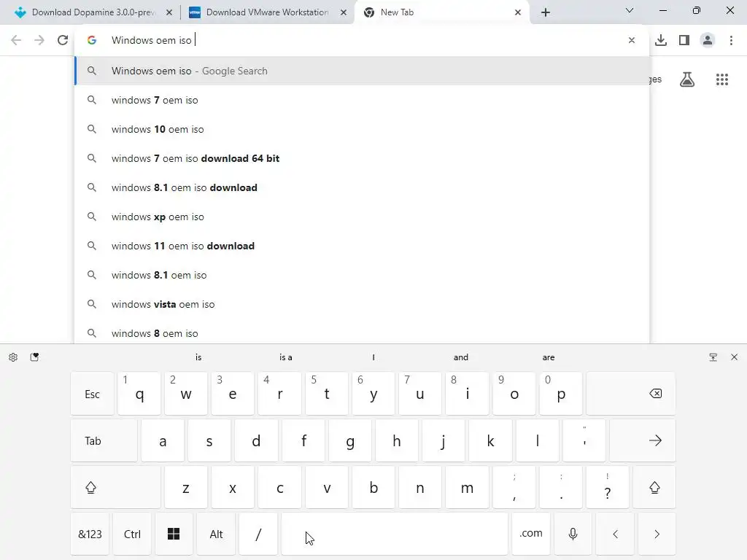Viewport: 747px width, 560px height.
Task: Tap the letter g key
Action: click(x=350, y=440)
